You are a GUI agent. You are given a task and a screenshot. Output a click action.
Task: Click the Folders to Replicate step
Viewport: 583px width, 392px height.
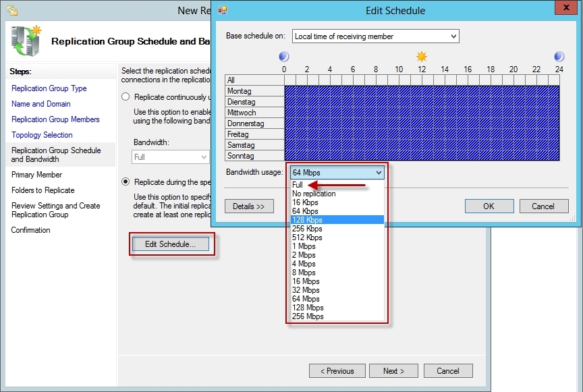coord(43,190)
